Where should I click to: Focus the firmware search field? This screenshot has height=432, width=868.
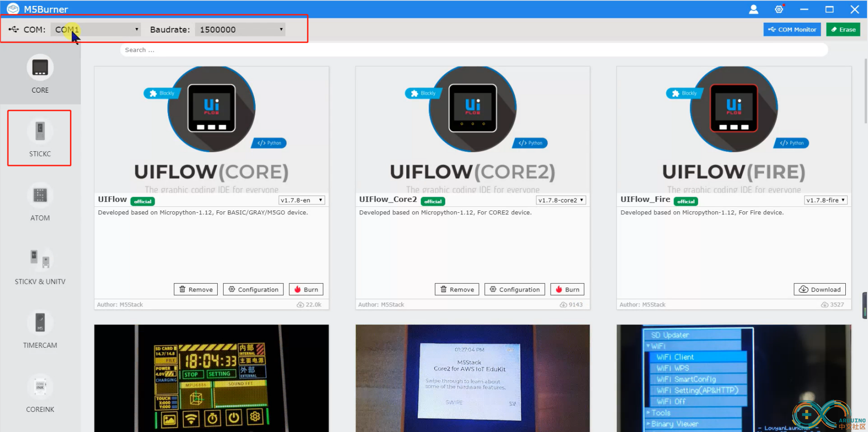coord(473,50)
